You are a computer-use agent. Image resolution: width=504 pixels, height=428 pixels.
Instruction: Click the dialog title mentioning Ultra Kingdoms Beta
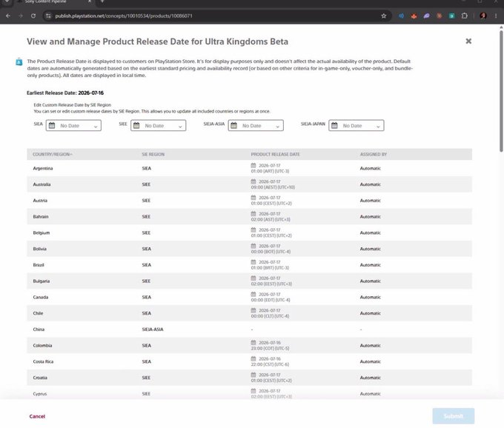click(x=157, y=41)
